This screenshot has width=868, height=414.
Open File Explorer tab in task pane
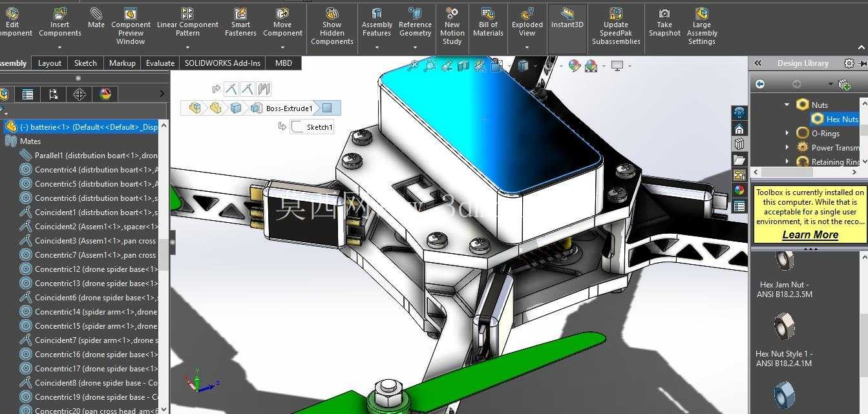[x=740, y=160]
